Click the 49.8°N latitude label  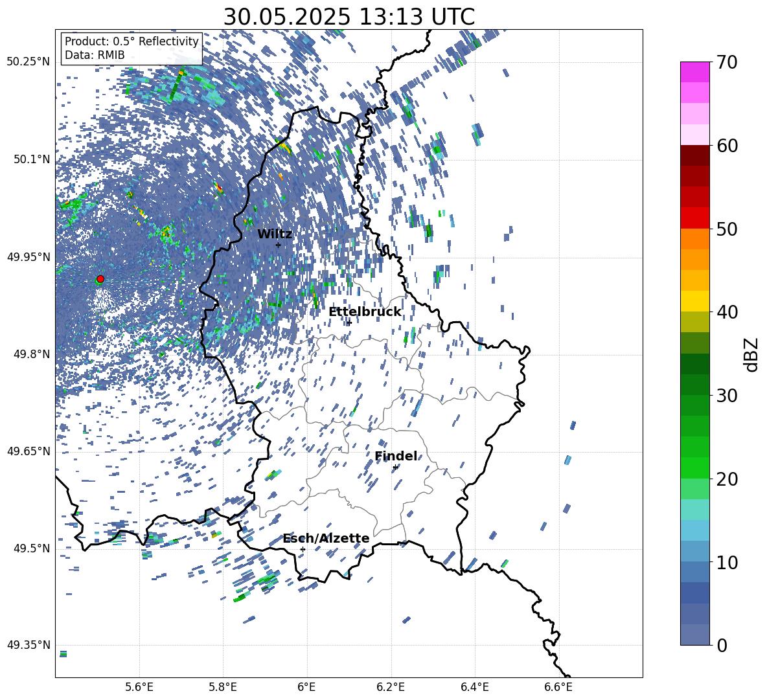31,354
